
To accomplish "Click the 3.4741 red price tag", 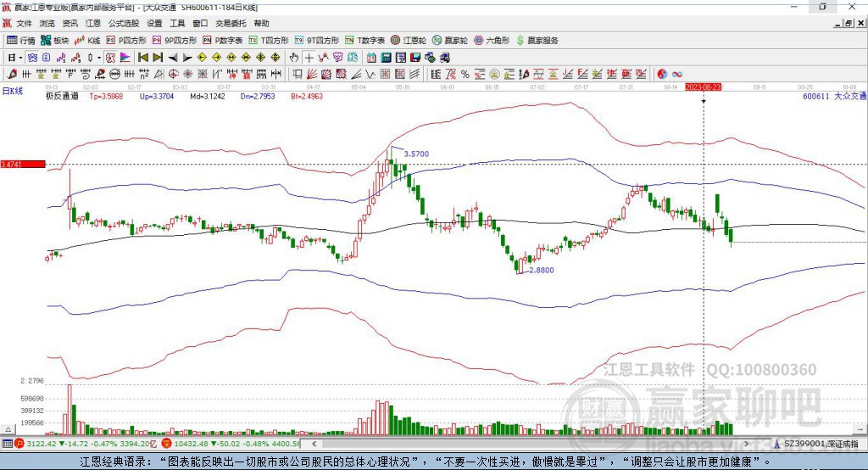I will coord(23,164).
